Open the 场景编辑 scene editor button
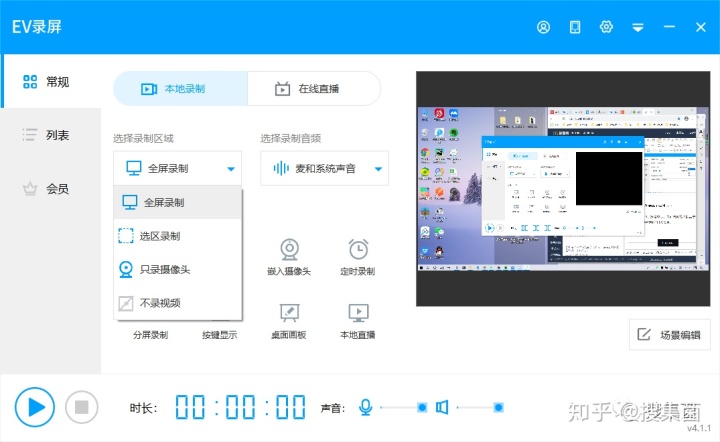 [x=669, y=335]
